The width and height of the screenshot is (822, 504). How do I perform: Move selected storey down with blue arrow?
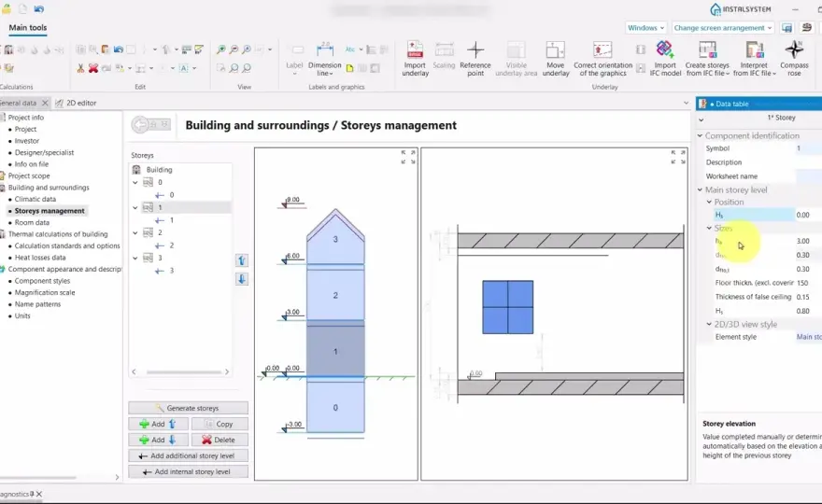click(x=242, y=279)
